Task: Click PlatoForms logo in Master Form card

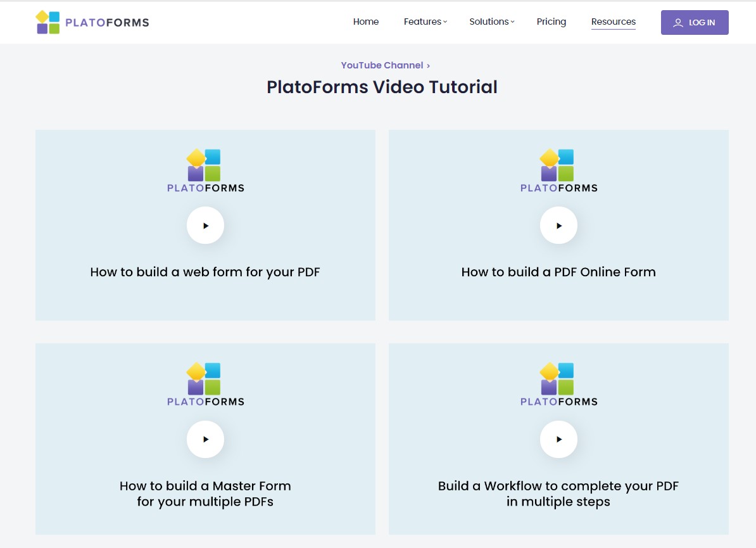Action: [205, 385]
